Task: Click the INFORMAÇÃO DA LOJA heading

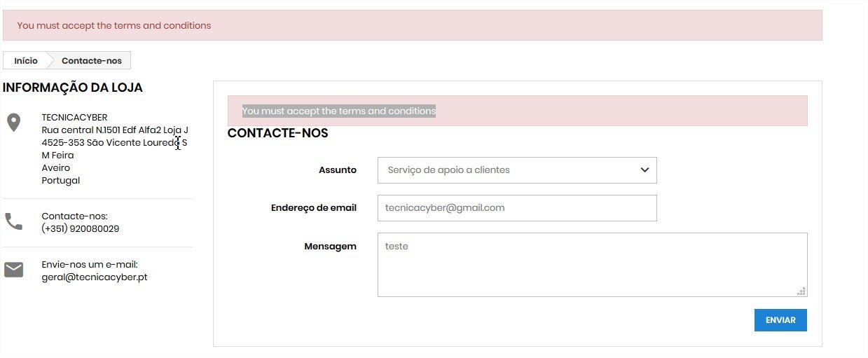Action: click(x=73, y=88)
